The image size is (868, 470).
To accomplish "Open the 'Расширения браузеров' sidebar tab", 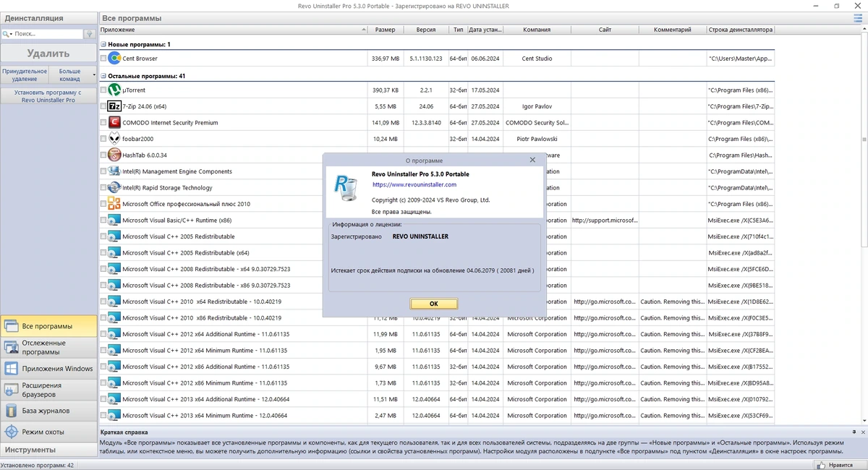I will tap(48, 390).
